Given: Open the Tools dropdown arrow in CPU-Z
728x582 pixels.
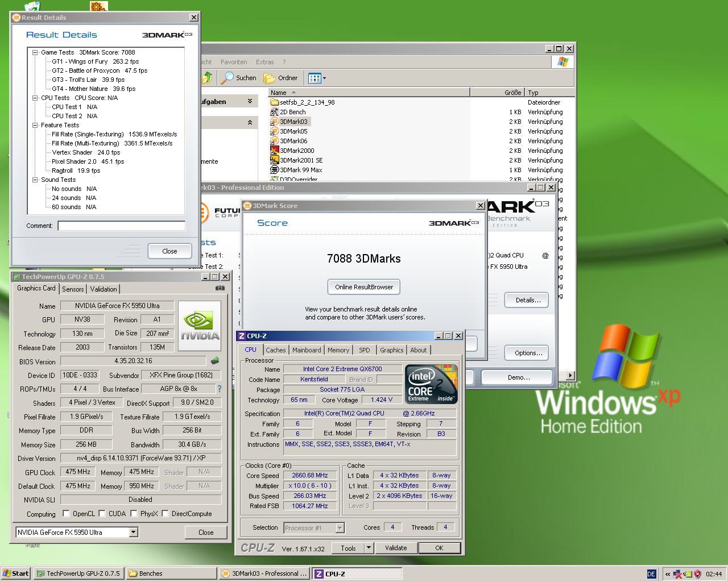Looking at the screenshot, I should click(x=369, y=548).
